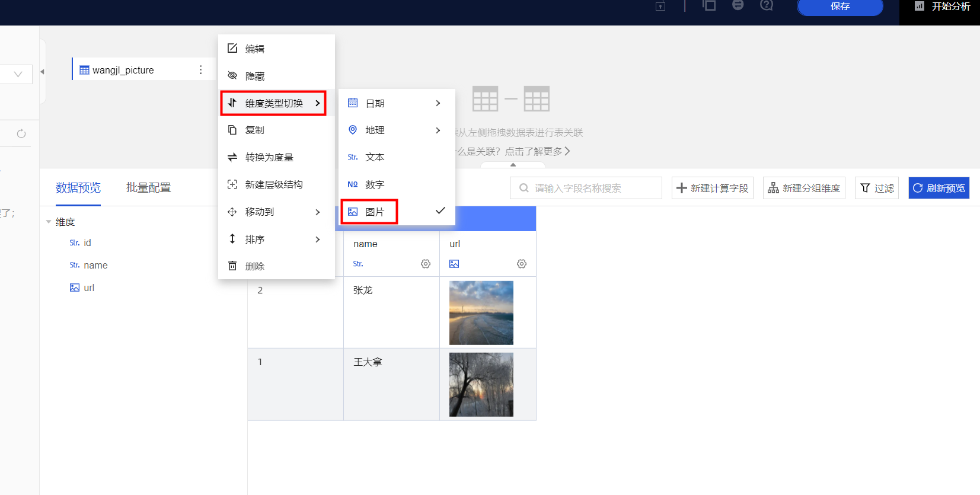Click the refresh icon in left panel
This screenshot has width=980, height=495.
[x=21, y=134]
